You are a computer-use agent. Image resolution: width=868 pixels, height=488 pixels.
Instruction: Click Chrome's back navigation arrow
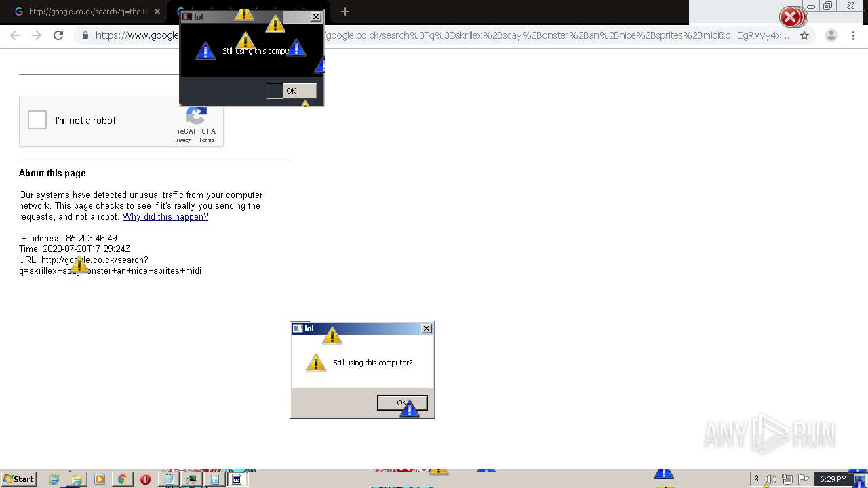click(x=15, y=35)
